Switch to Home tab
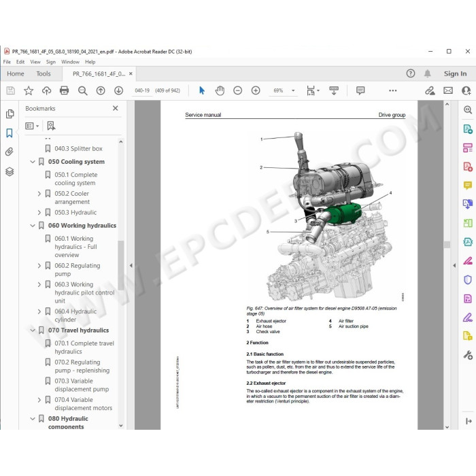Image resolution: width=476 pixels, height=476 pixels. [x=16, y=73]
